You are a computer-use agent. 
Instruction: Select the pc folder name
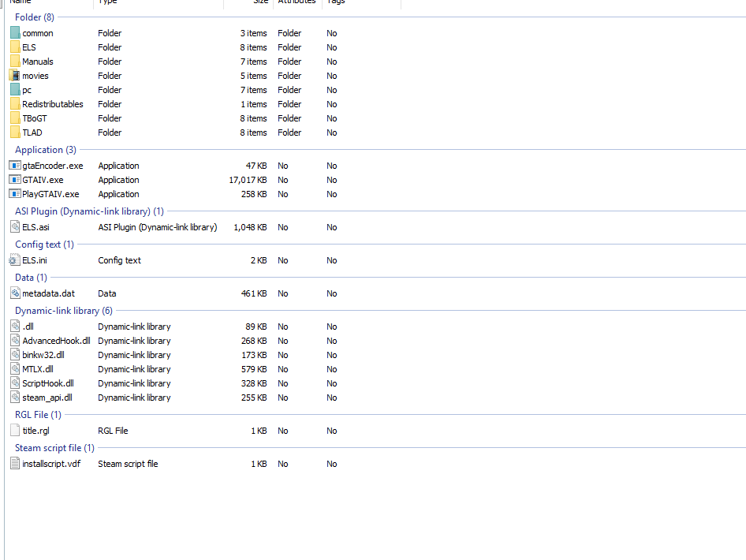[x=27, y=91]
